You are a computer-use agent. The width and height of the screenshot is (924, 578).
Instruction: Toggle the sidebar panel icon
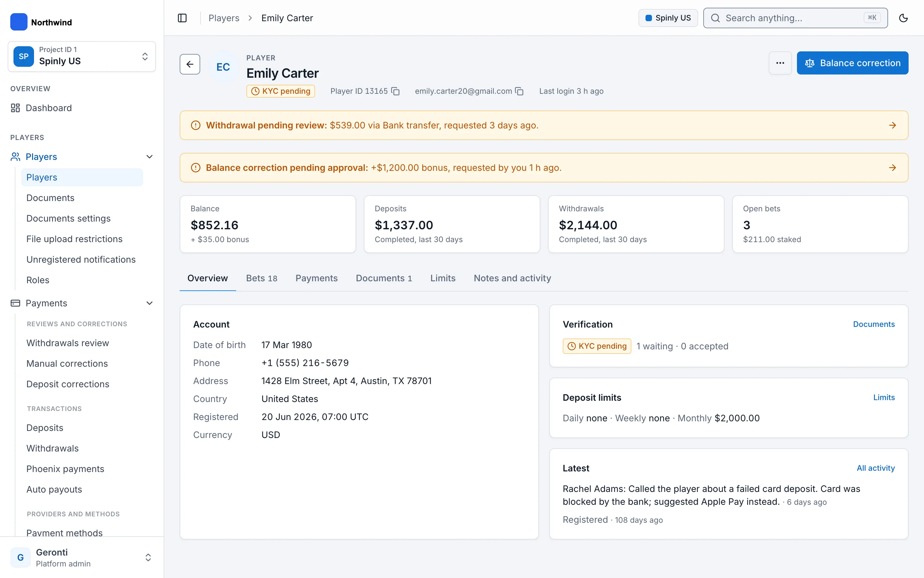click(x=182, y=18)
